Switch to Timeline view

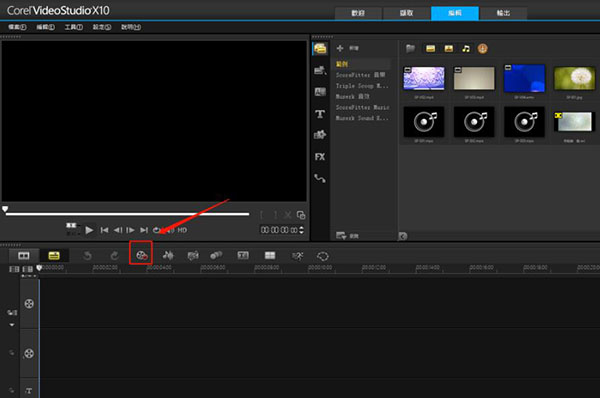point(54,255)
